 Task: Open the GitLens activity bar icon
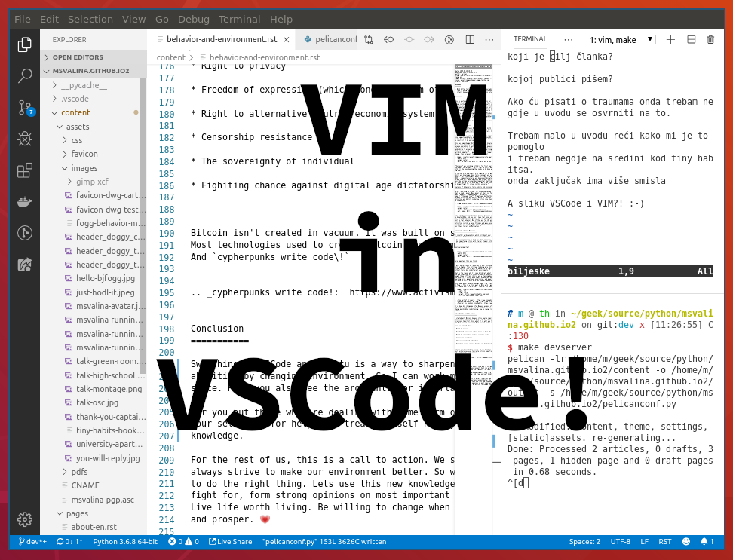[24, 233]
